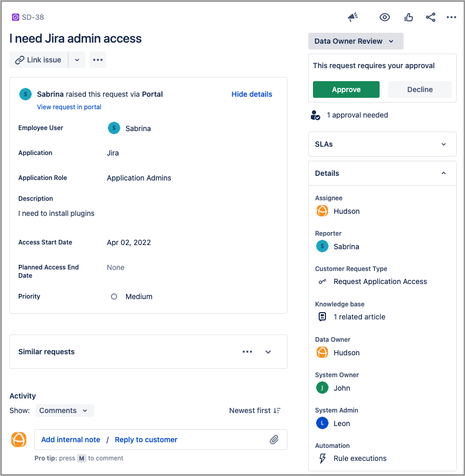Open top-right more actions ellipsis
Viewport: 465px width, 476px height.
[451, 18]
